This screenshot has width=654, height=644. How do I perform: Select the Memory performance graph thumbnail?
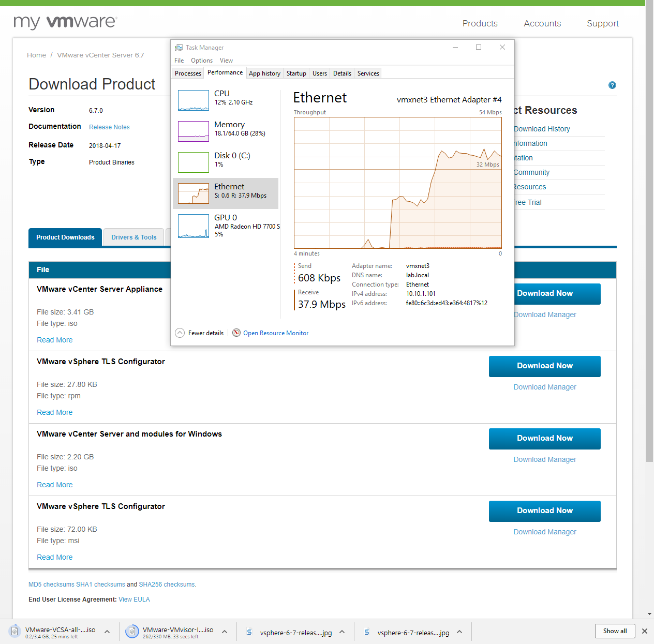pos(194,131)
